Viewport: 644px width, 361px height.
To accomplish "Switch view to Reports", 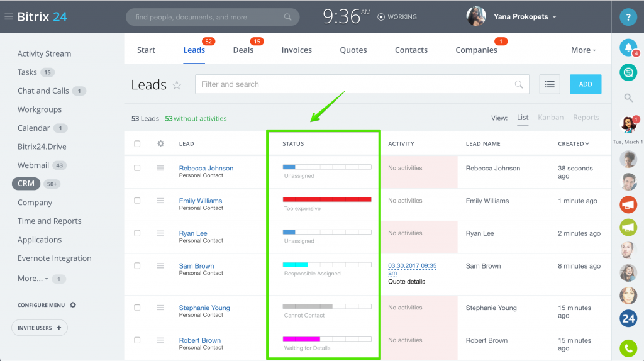I will pos(586,118).
